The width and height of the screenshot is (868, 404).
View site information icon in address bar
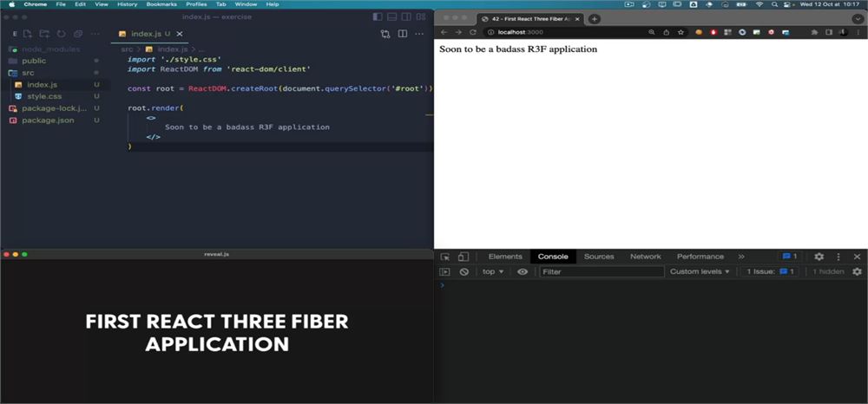[x=490, y=32]
